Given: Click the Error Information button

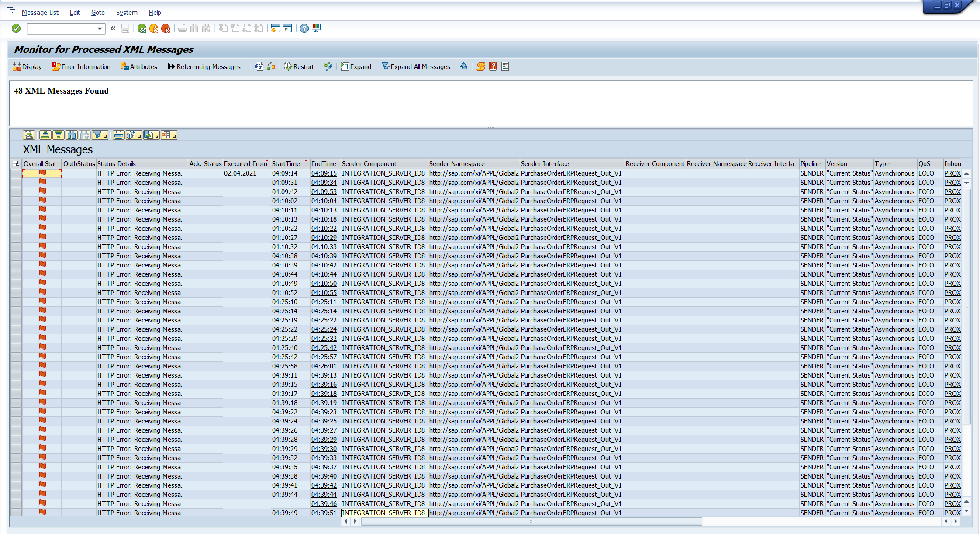Looking at the screenshot, I should [81, 66].
